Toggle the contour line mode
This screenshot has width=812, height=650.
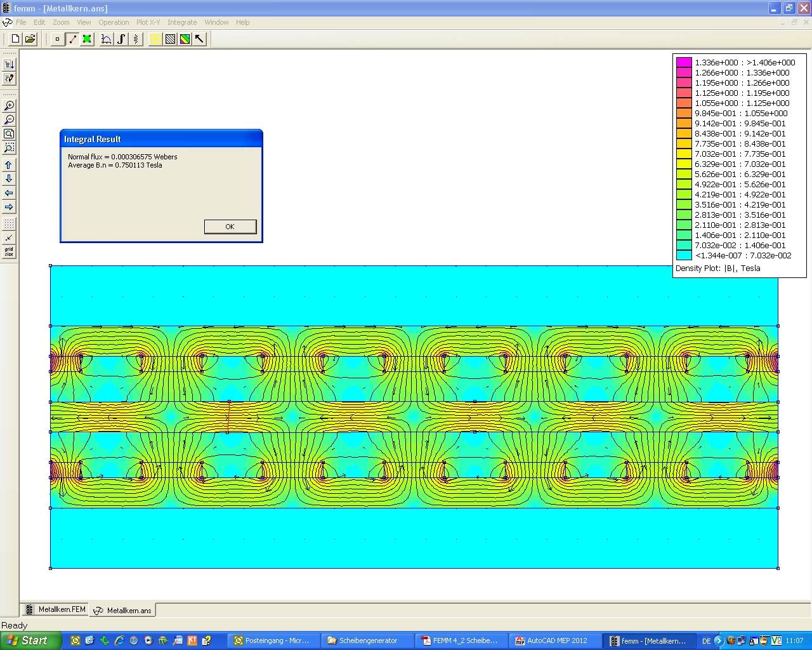coord(73,39)
